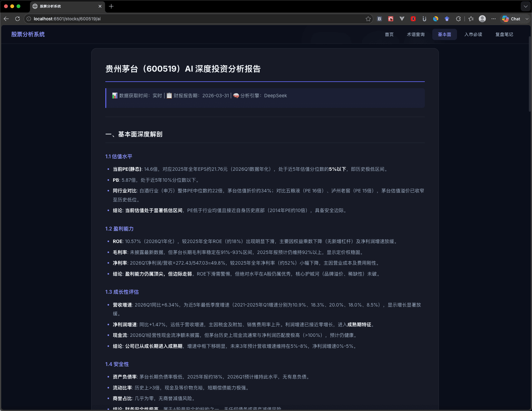Image resolution: width=532 pixels, height=411 pixels.
Task: Open the browser three-dot settings menu
Action: pyautogui.click(x=494, y=19)
